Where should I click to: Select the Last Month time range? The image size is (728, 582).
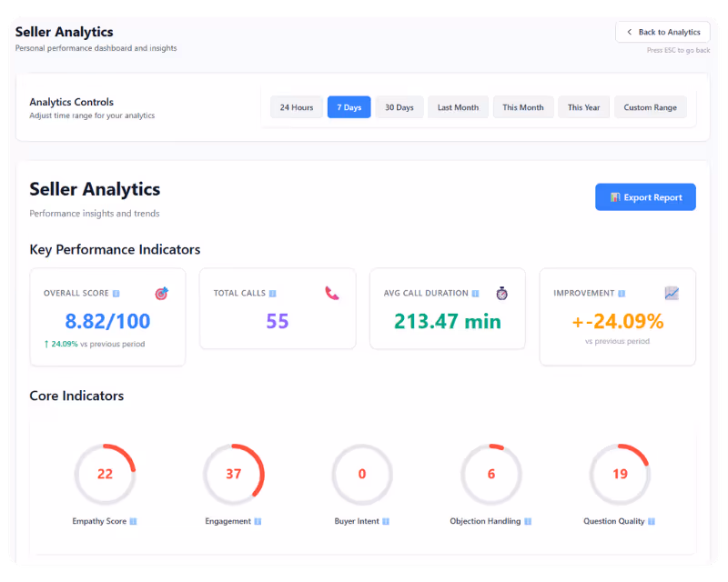458,106
